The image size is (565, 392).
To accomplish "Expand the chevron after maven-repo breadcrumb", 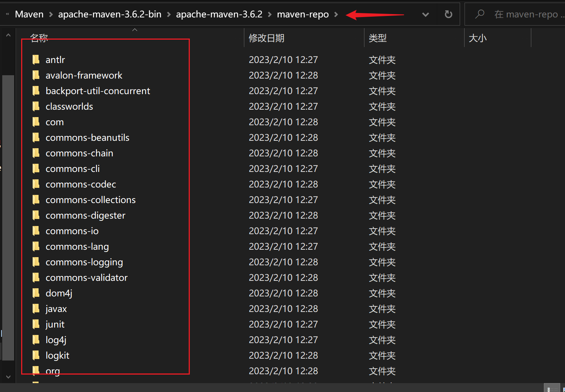I will pyautogui.click(x=336, y=14).
